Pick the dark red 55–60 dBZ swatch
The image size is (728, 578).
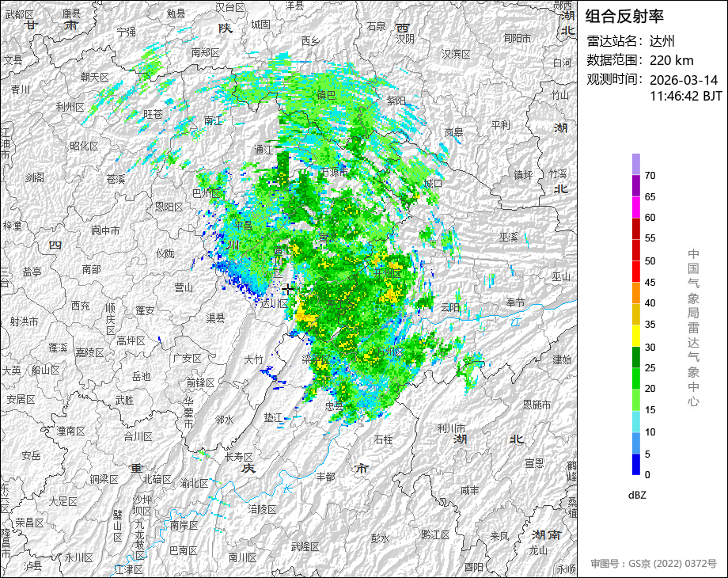636,228
